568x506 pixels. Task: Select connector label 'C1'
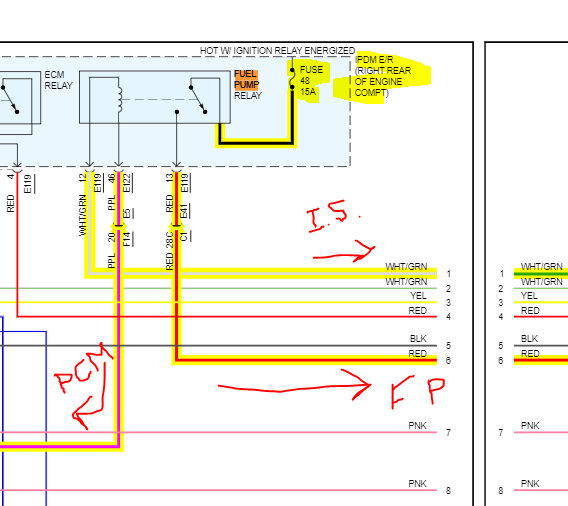pos(184,237)
